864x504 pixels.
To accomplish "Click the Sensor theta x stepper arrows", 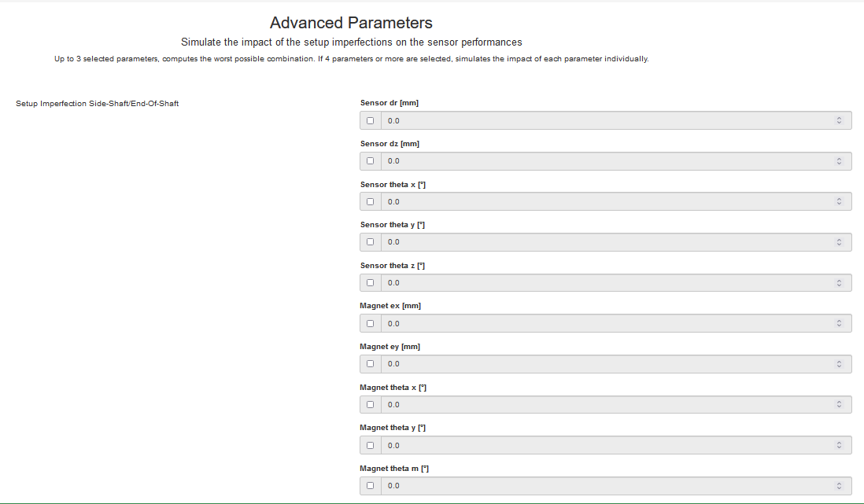I will pyautogui.click(x=839, y=201).
